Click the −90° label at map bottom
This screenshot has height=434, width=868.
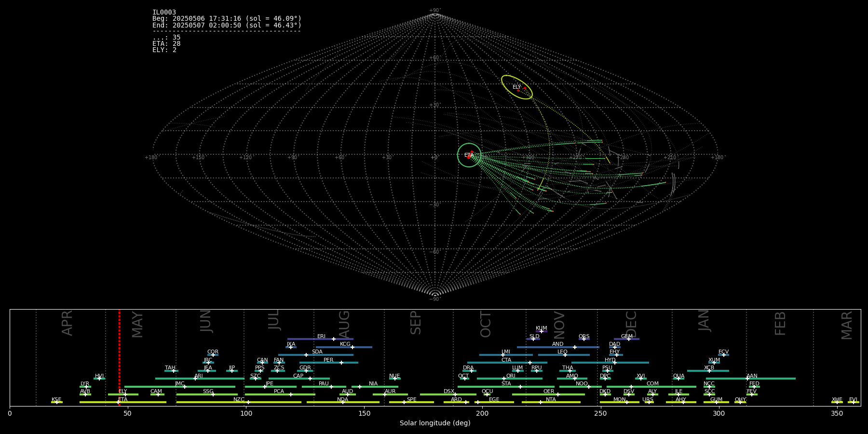coord(435,299)
